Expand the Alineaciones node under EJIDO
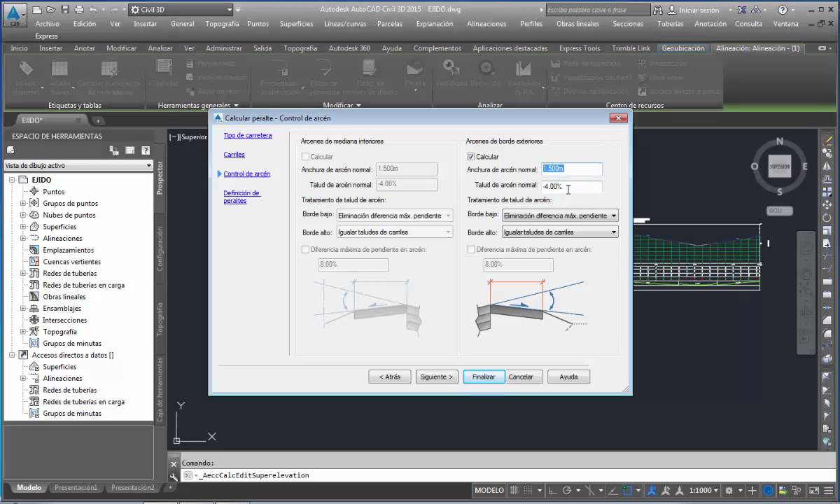 tap(23, 238)
